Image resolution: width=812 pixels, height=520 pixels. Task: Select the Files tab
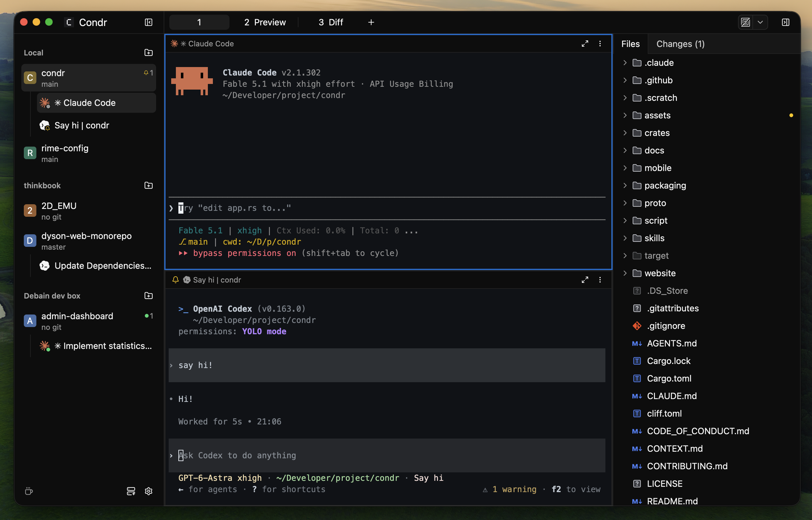(630, 44)
